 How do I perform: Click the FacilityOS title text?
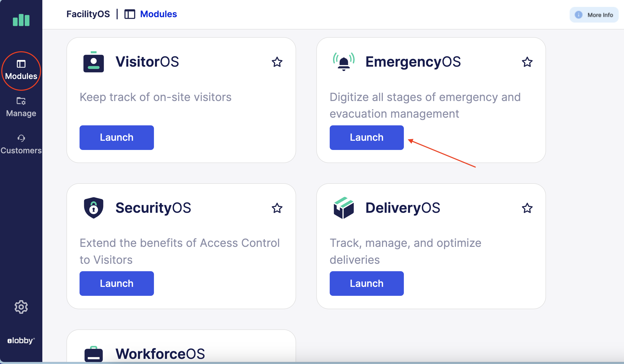88,14
